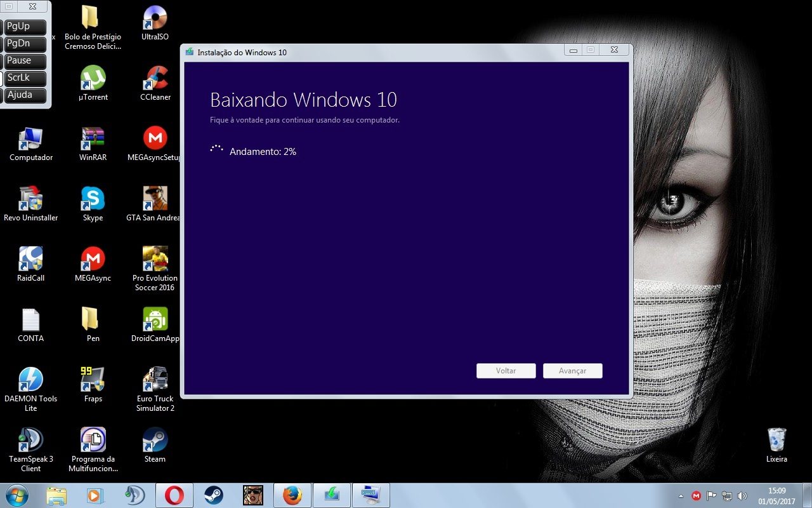Open the Windows Start menu

tap(17, 495)
